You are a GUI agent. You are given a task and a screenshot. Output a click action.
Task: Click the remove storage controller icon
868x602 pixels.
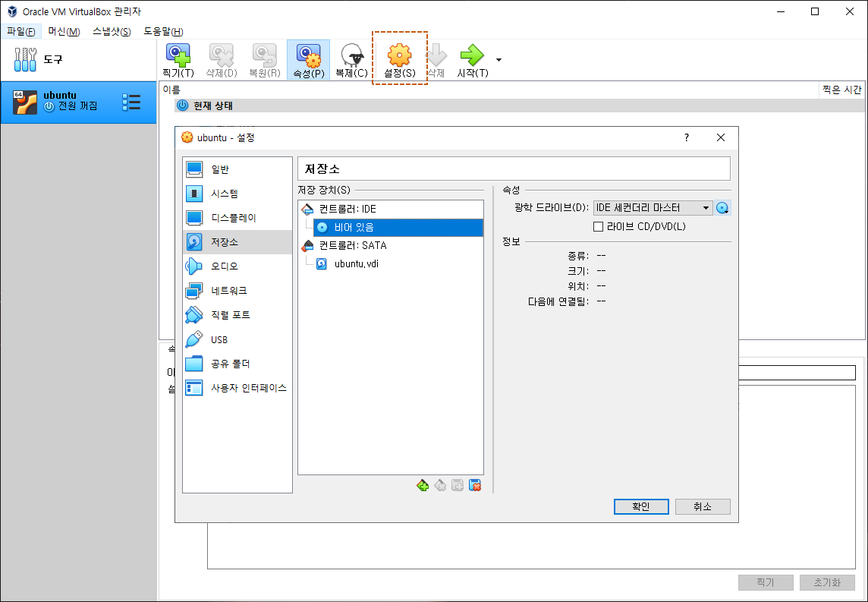(x=440, y=486)
